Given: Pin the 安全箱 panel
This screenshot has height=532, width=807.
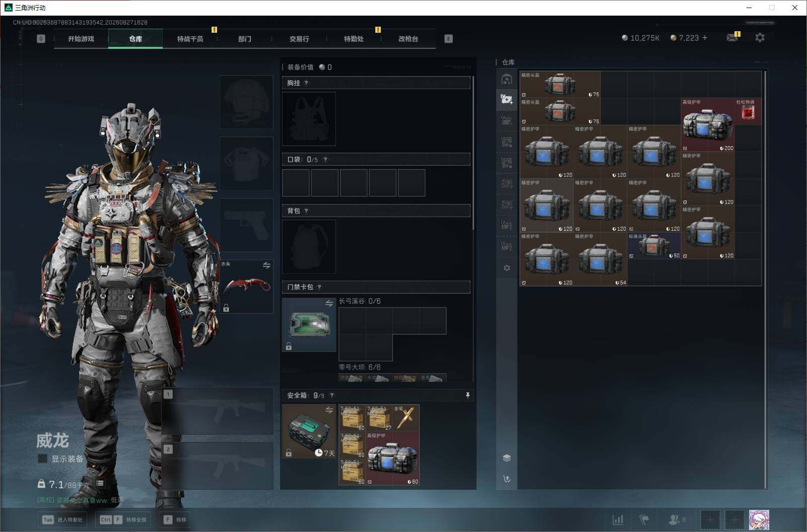Looking at the screenshot, I should (x=467, y=395).
